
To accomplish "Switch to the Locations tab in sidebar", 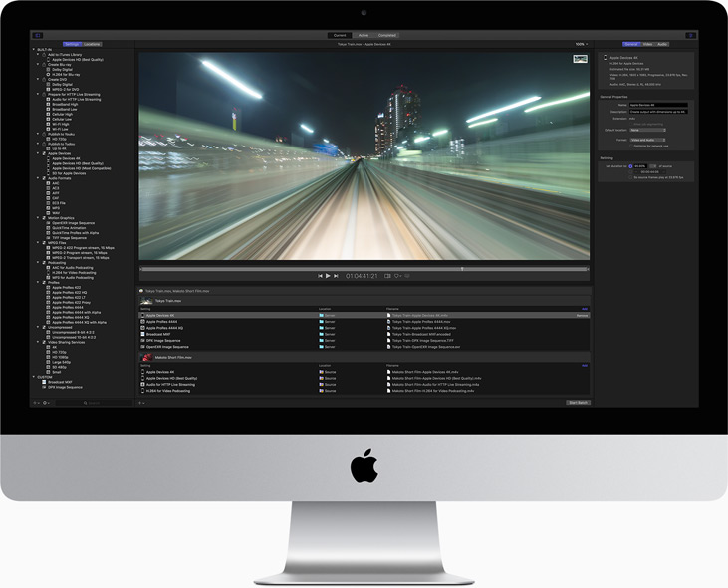I will [x=92, y=44].
